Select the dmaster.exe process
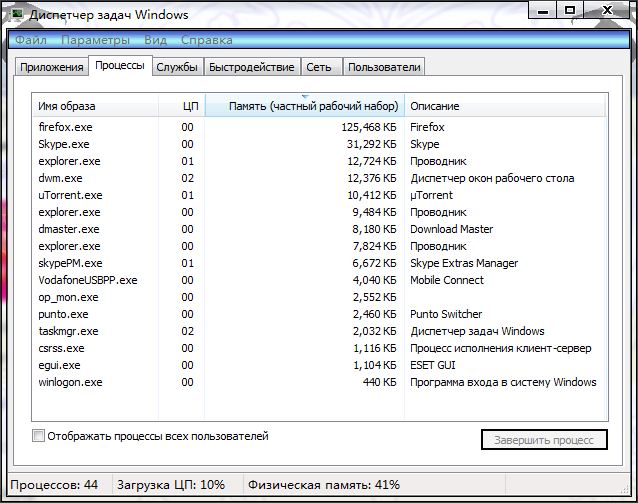Image resolution: width=638 pixels, height=503 pixels. [x=319, y=229]
